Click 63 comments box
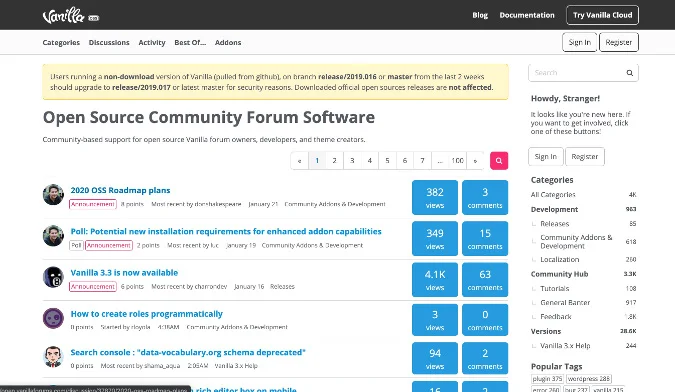 (485, 280)
